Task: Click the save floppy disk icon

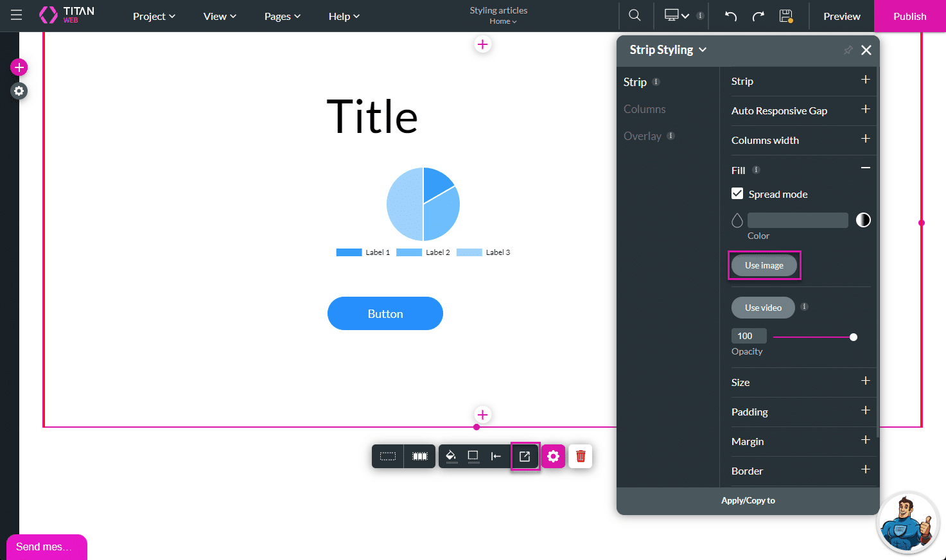Action: click(x=786, y=16)
